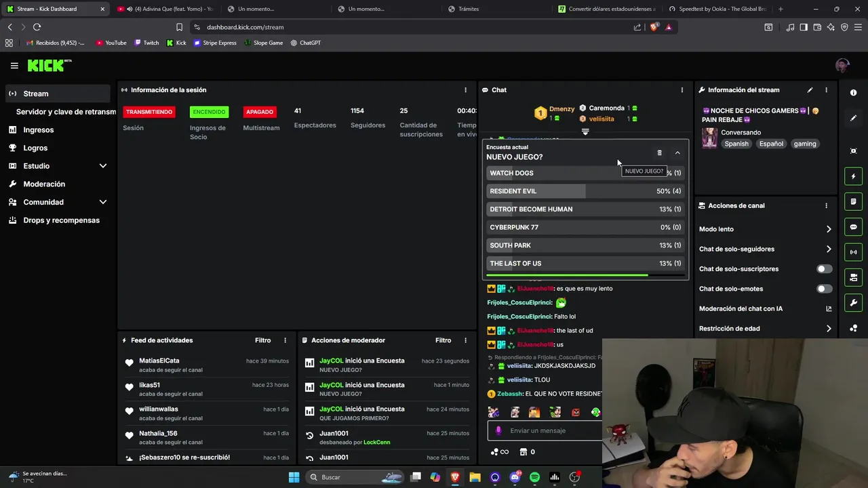Open Acciones de moderador three-dot menu

click(x=465, y=340)
